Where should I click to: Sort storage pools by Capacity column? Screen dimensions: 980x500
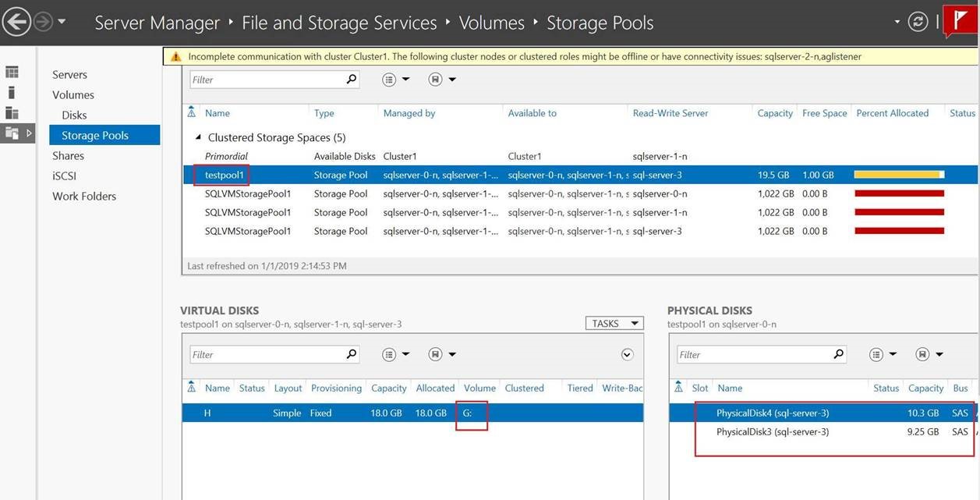(x=774, y=113)
